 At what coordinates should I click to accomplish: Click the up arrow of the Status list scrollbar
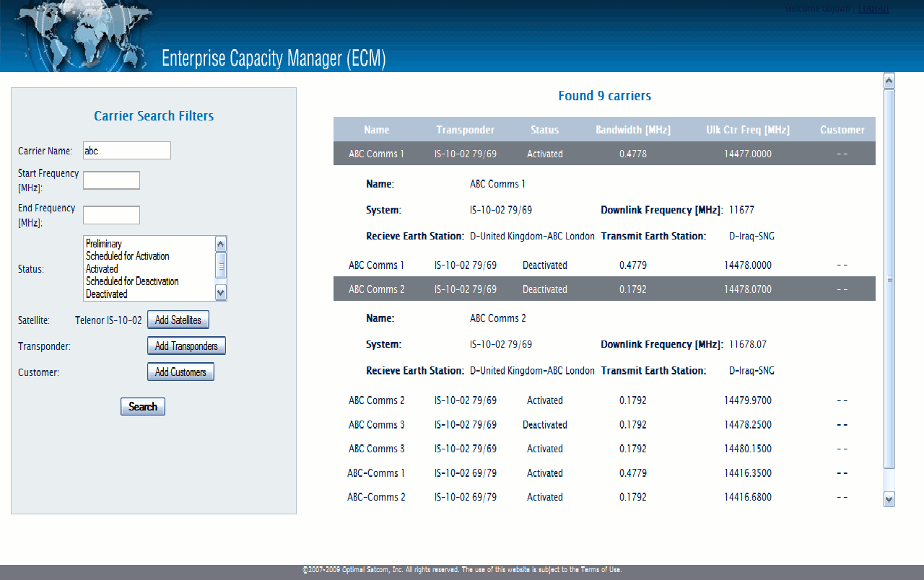220,244
